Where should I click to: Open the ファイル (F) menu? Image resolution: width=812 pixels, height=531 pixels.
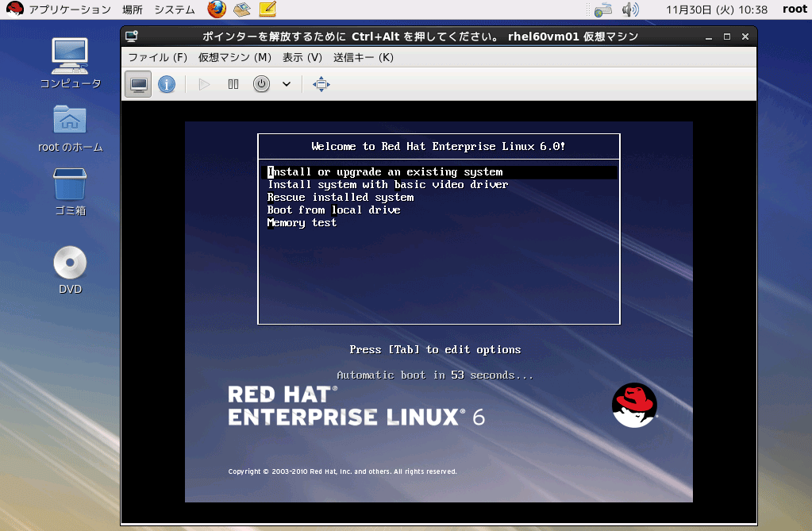click(x=157, y=57)
